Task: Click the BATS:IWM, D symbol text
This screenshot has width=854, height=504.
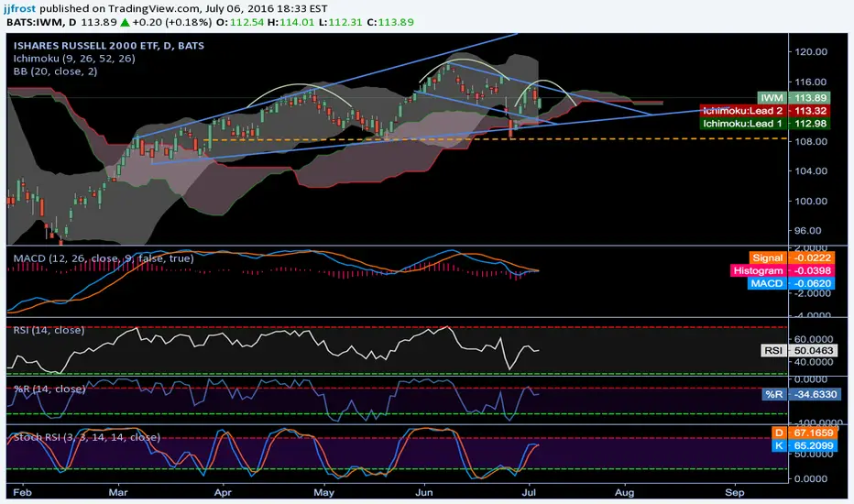Action: 41,22
